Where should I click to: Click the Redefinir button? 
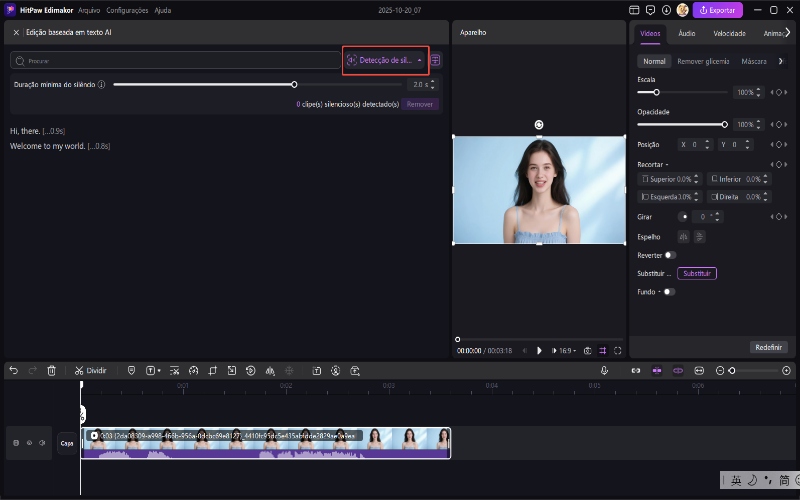click(768, 347)
